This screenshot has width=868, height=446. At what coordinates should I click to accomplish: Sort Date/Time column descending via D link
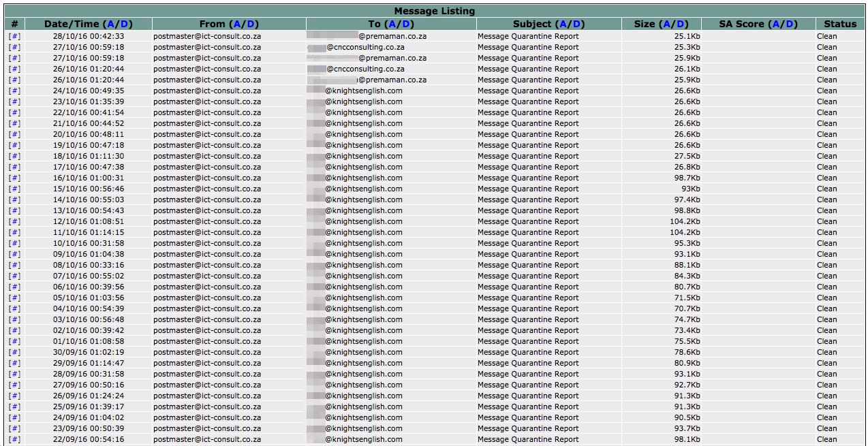[125, 24]
